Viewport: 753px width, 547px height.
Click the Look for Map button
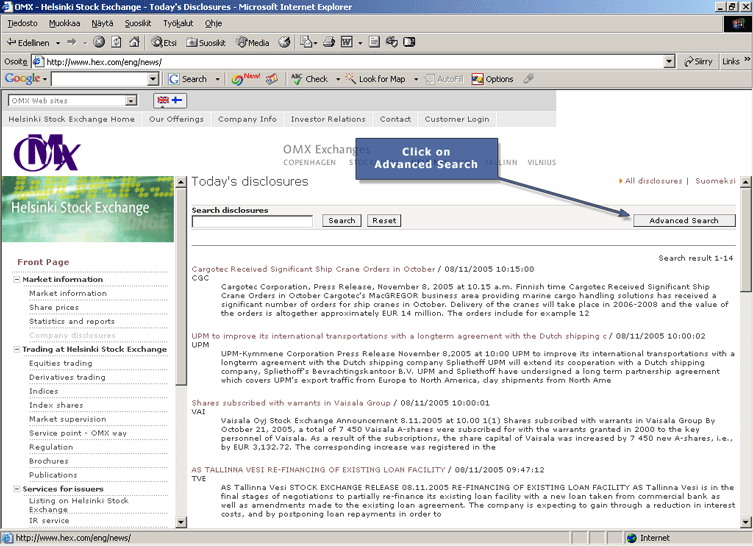tap(376, 79)
